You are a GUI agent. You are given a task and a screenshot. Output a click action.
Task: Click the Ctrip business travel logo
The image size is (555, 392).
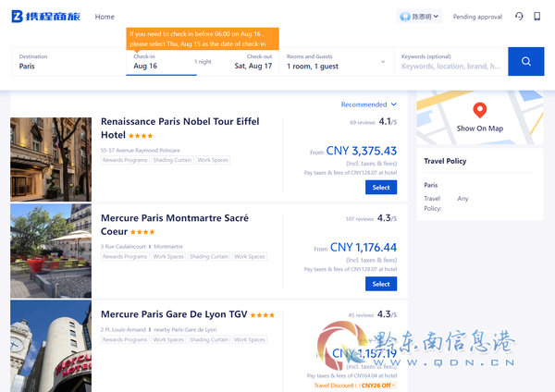pyautogui.click(x=45, y=17)
